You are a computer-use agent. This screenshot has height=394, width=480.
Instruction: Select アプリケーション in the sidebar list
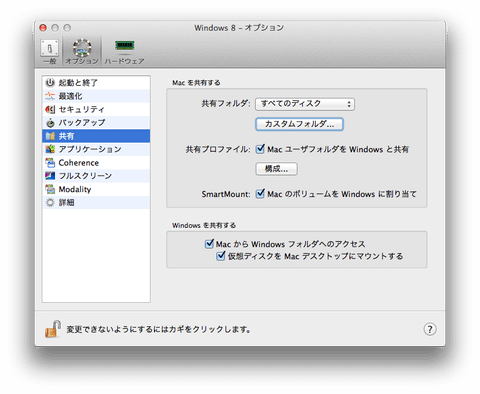pyautogui.click(x=96, y=149)
